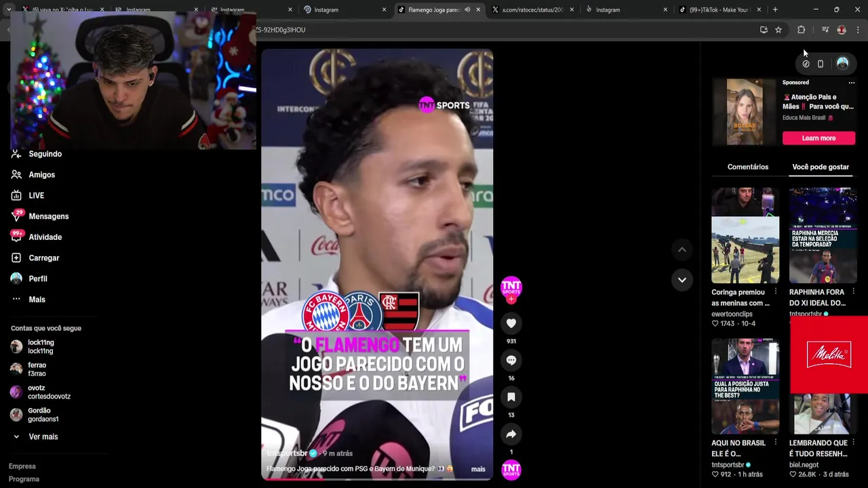This screenshot has height=488, width=868.
Task: Open RAPHINHA MERECIA video thumbnail
Action: [823, 235]
